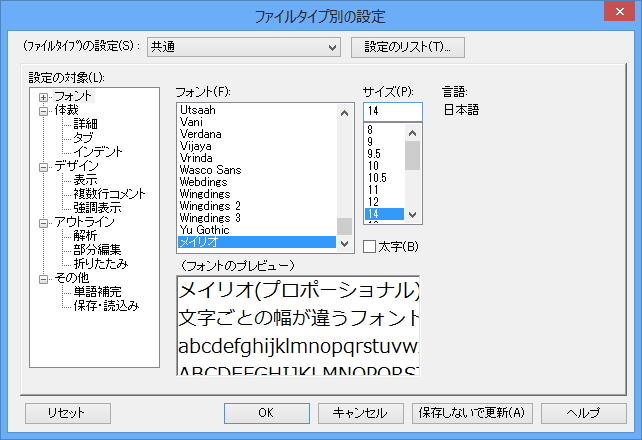Open the ヘルプ button
Viewport: 642px width, 440px height.
[x=583, y=413]
